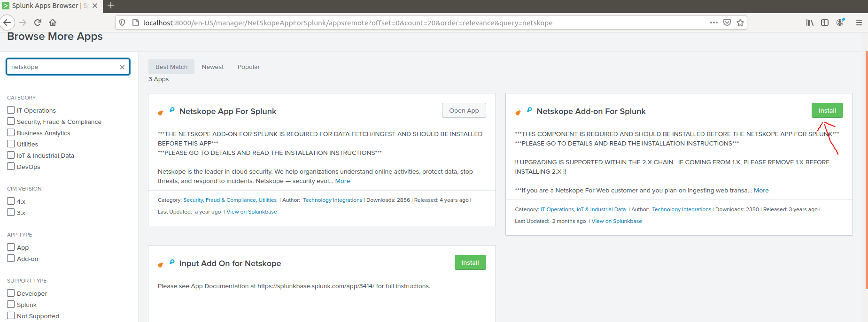Toggle the browser sidebar icon
868x322 pixels.
click(825, 23)
